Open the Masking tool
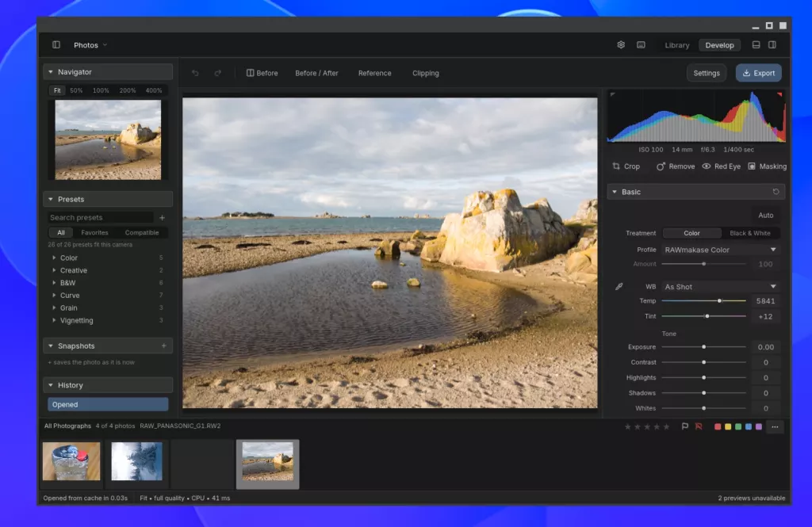 coord(767,166)
